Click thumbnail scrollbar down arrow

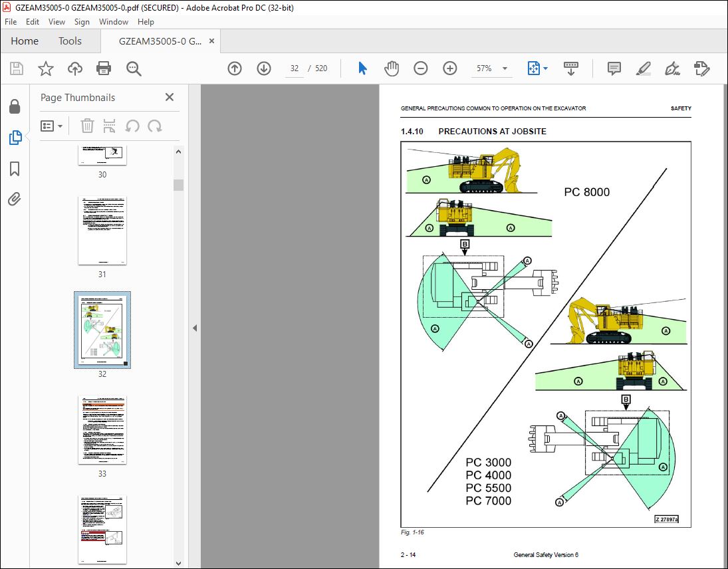click(x=178, y=564)
